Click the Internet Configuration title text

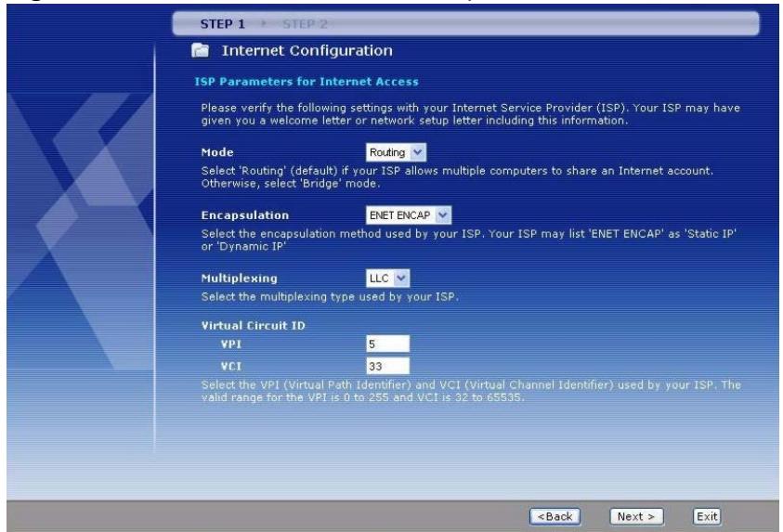[302, 49]
